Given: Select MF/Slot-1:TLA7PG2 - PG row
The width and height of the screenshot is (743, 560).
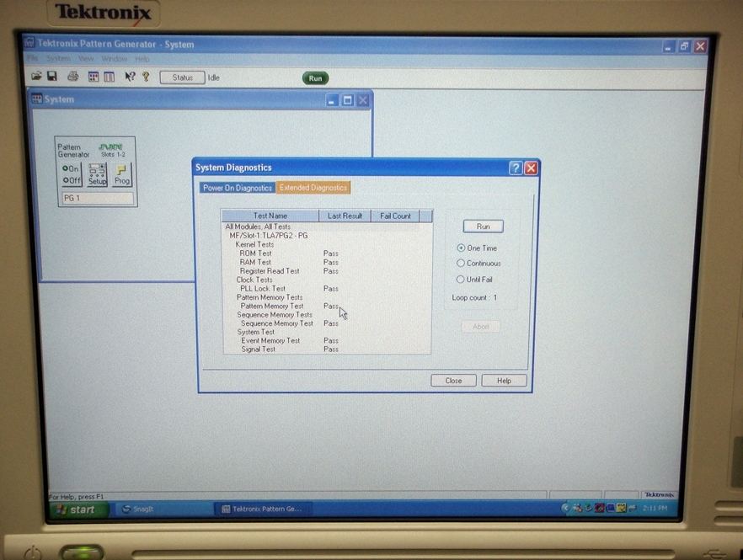Looking at the screenshot, I should [327, 236].
